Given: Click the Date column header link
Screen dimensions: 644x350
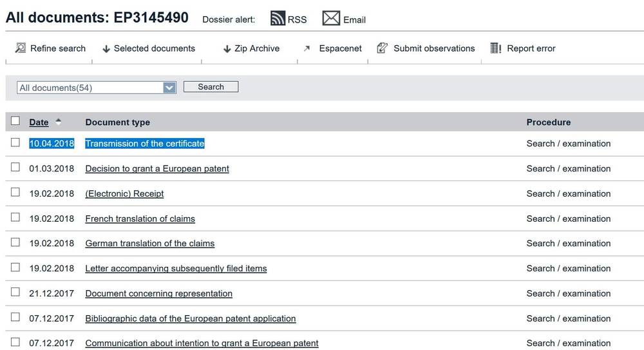Looking at the screenshot, I should pyautogui.click(x=39, y=122).
